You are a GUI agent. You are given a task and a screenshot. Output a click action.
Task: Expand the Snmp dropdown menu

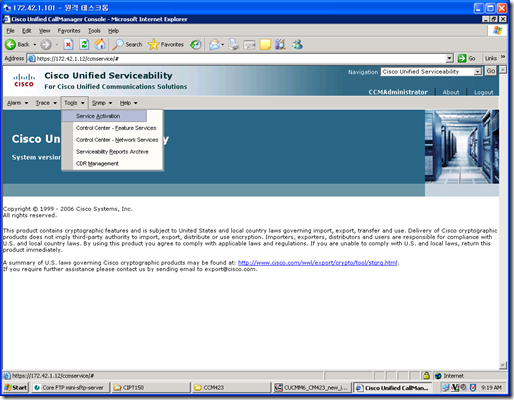pos(102,103)
